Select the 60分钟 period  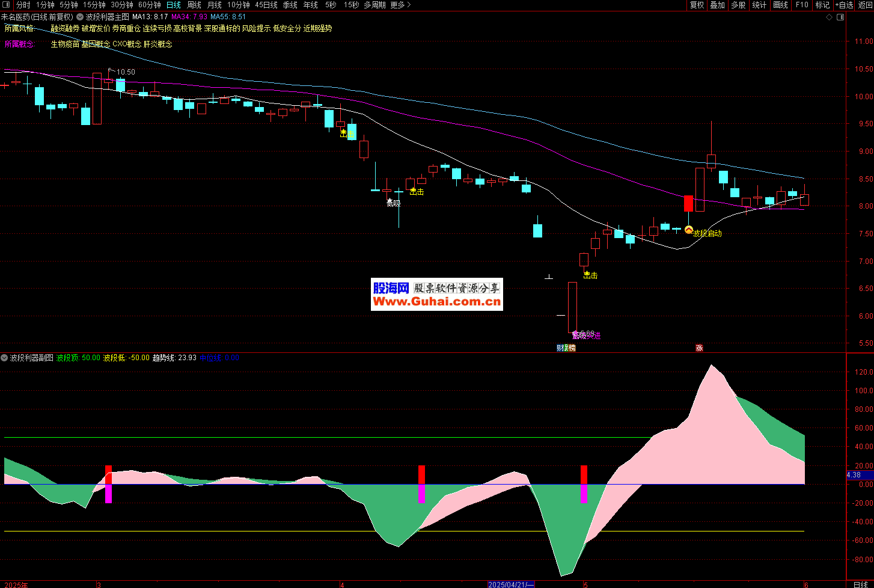pos(150,5)
